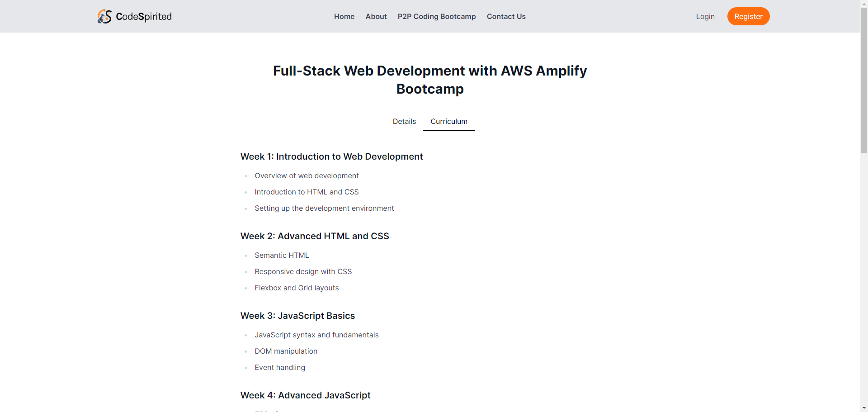
Task: Select the Curriculum tab
Action: 449,121
